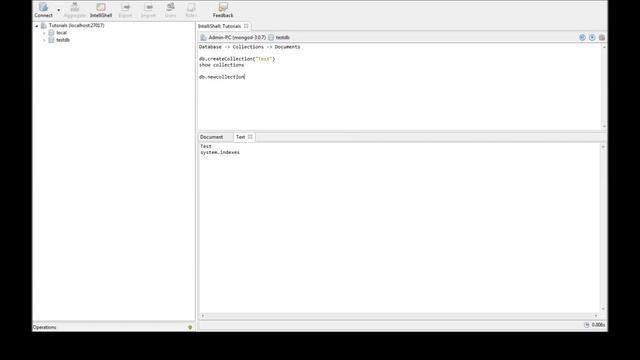The image size is (640, 360).
Task: Click the Operations panel label
Action: [x=44, y=327]
